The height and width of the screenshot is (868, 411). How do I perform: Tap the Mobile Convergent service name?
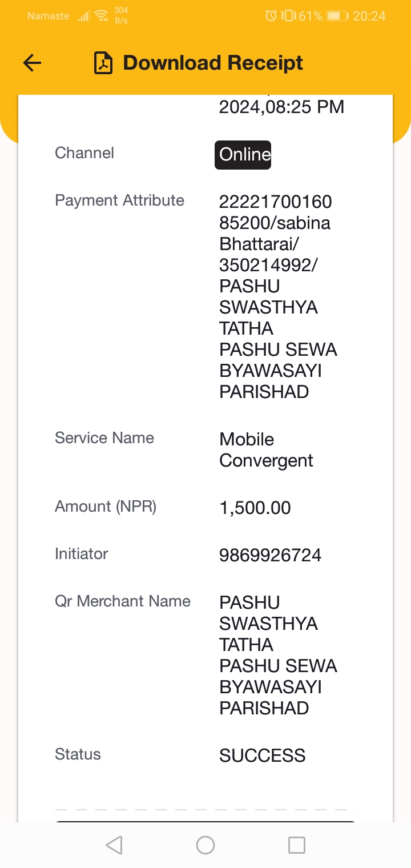click(266, 450)
